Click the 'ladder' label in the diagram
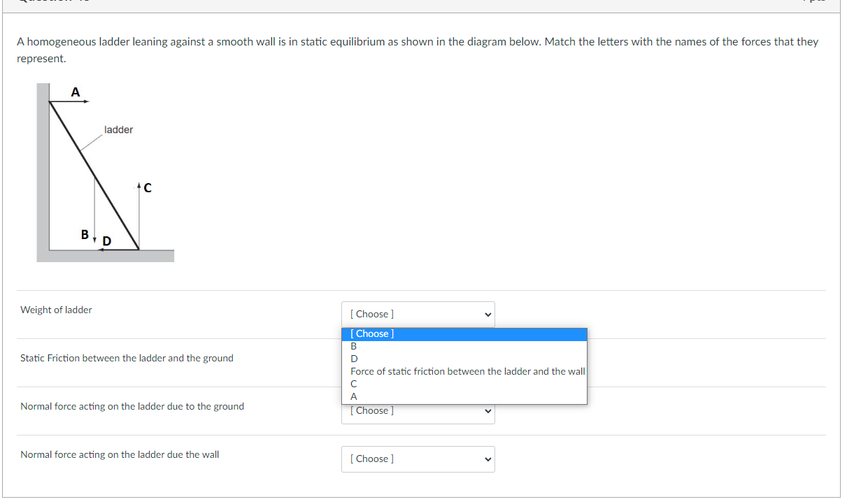This screenshot has width=854, height=504. pyautogui.click(x=118, y=130)
